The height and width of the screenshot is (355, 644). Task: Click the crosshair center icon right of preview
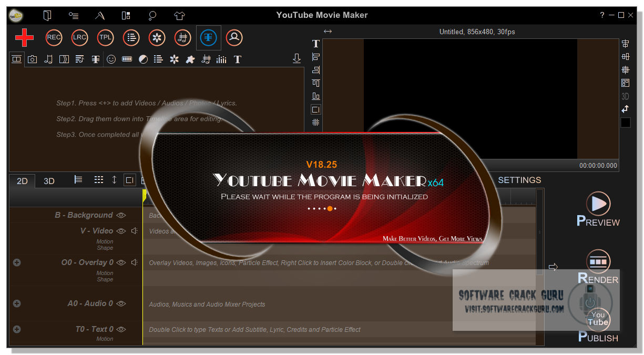tap(625, 70)
